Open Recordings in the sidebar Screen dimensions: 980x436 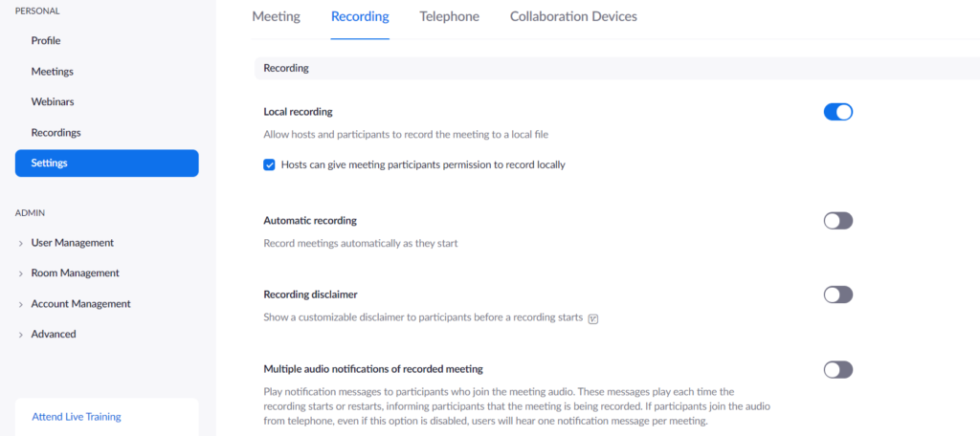(56, 132)
